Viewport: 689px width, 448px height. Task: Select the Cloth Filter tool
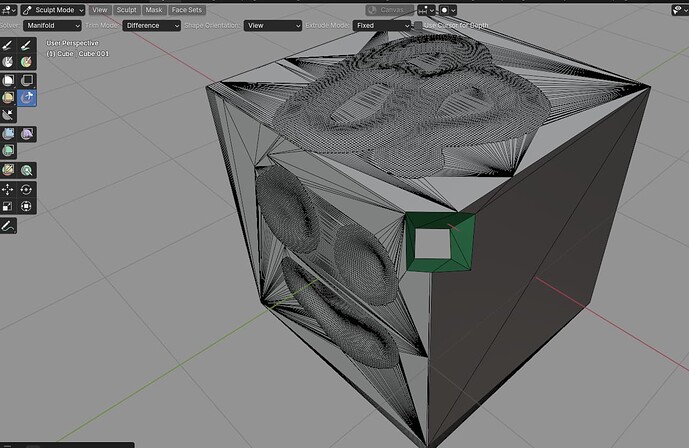[26, 134]
